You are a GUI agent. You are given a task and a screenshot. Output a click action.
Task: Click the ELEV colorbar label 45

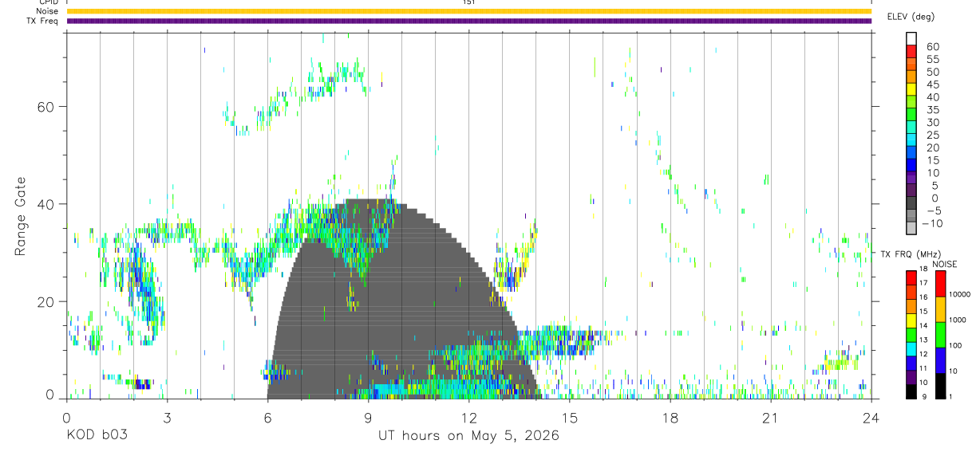932,85
